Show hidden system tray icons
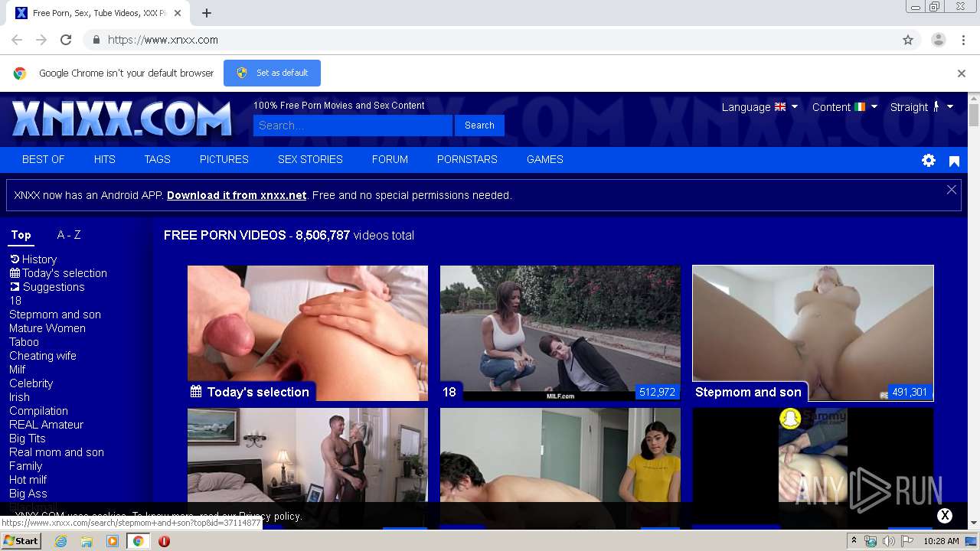The height and width of the screenshot is (551, 980). coord(854,541)
